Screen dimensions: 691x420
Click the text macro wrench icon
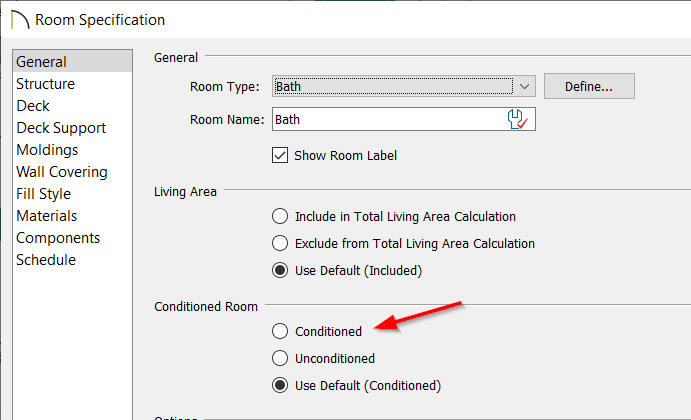(x=517, y=119)
